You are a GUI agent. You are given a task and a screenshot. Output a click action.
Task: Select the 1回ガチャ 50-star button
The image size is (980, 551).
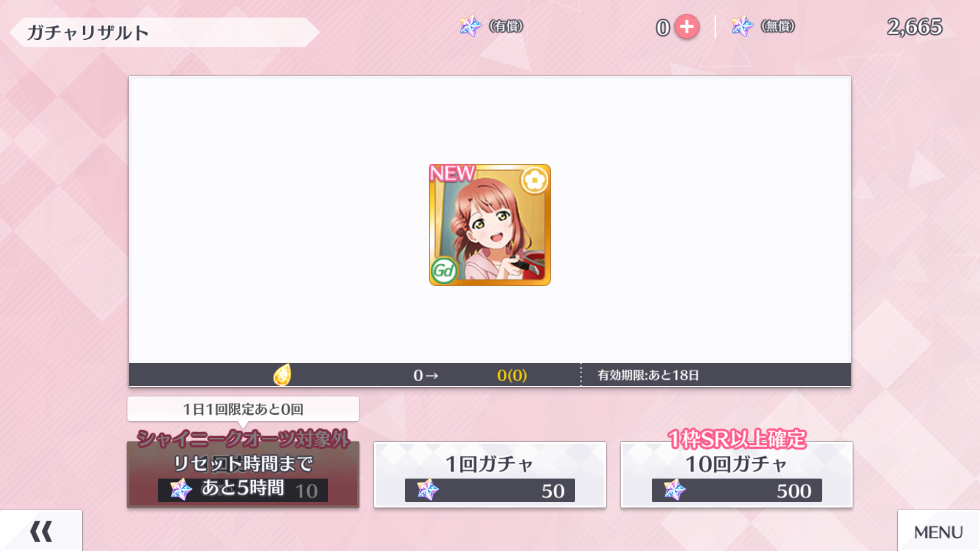[490, 474]
